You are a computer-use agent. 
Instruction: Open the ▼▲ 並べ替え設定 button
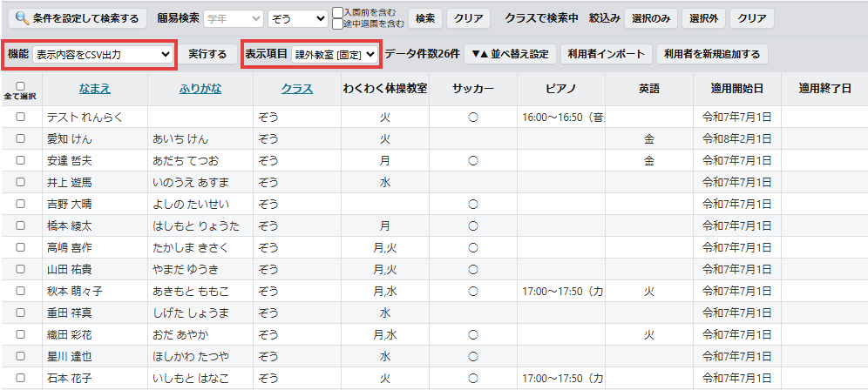(510, 54)
